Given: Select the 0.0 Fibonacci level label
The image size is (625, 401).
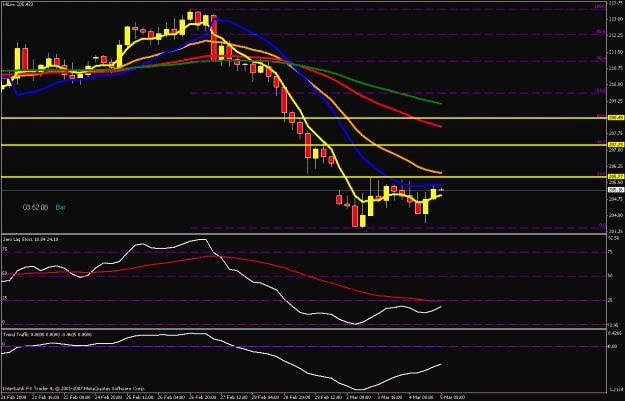Looking at the screenshot, I should (602, 225).
